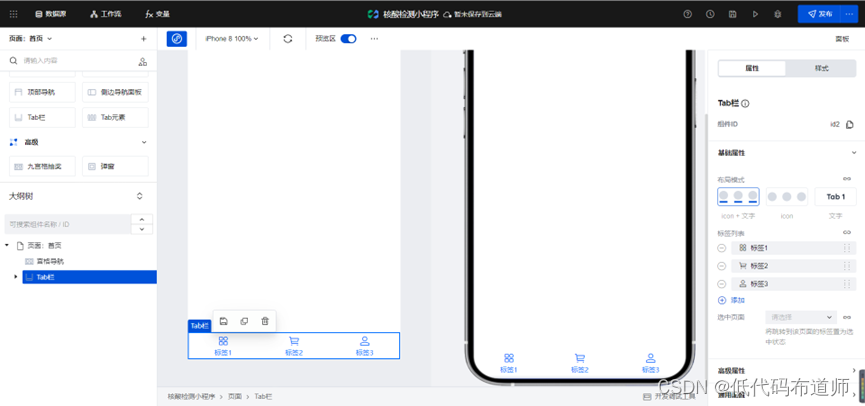Select Tab栏 row in outline tree

(x=89, y=277)
